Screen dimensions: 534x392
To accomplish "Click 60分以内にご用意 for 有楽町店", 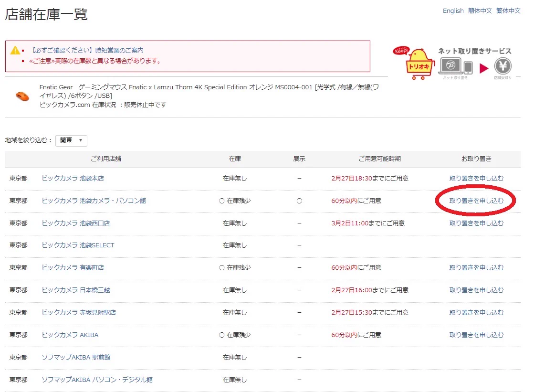I will pos(356,268).
